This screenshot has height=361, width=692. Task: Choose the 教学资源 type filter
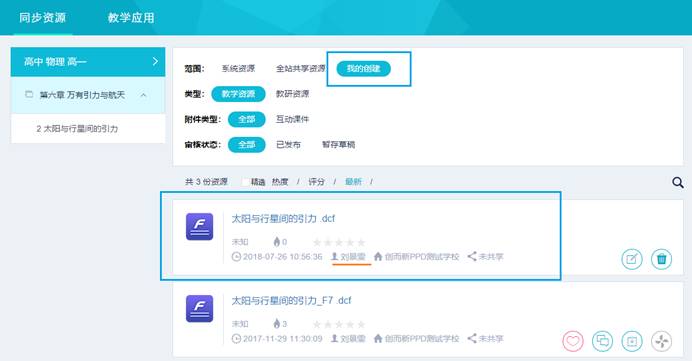pyautogui.click(x=238, y=94)
